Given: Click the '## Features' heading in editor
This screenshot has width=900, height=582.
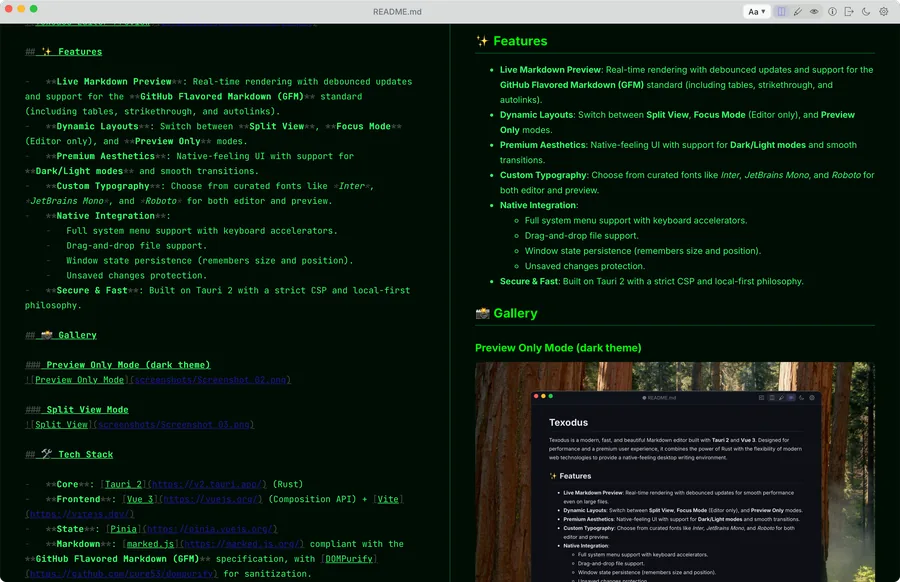Looking at the screenshot, I should 64,52.
